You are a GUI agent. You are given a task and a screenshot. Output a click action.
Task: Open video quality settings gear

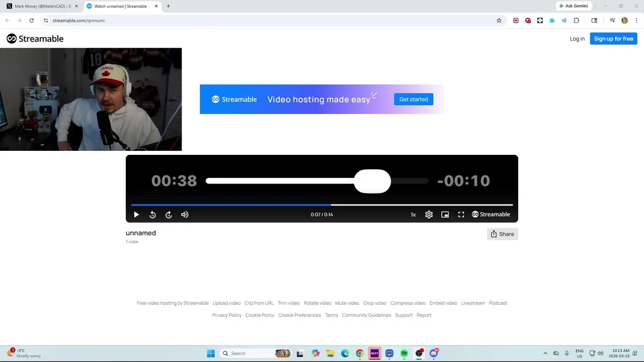click(429, 215)
